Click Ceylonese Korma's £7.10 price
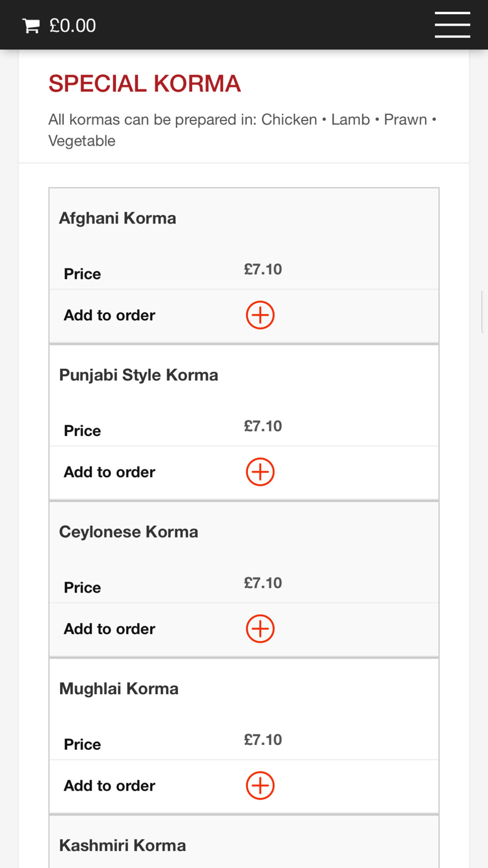The width and height of the screenshot is (488, 868). [x=263, y=582]
